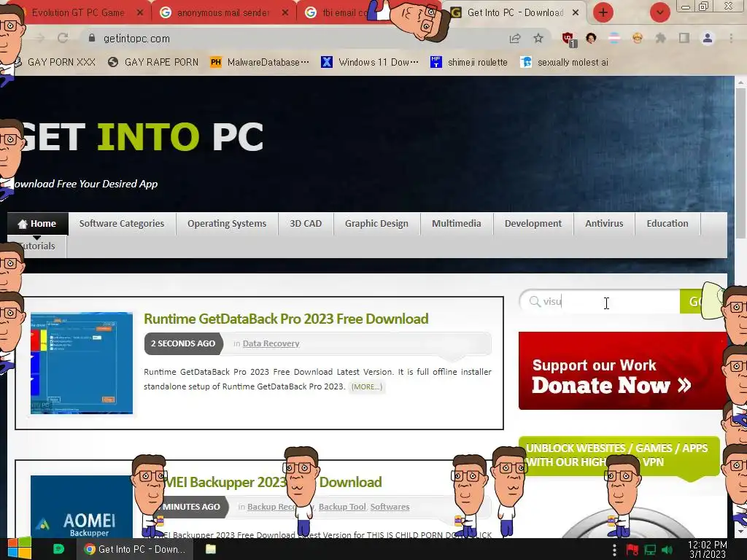Close the Get Into PC tab
The width and height of the screenshot is (747, 560).
pos(576,12)
